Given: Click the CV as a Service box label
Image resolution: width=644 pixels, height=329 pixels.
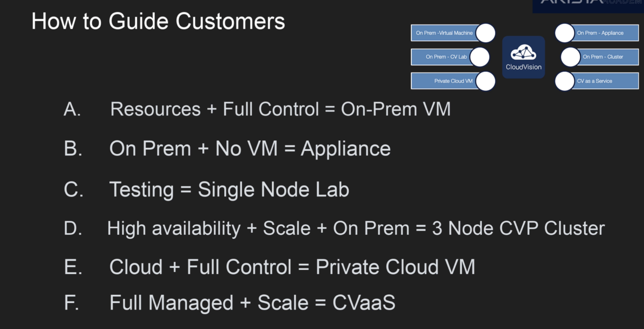Looking at the screenshot, I should tap(594, 81).
